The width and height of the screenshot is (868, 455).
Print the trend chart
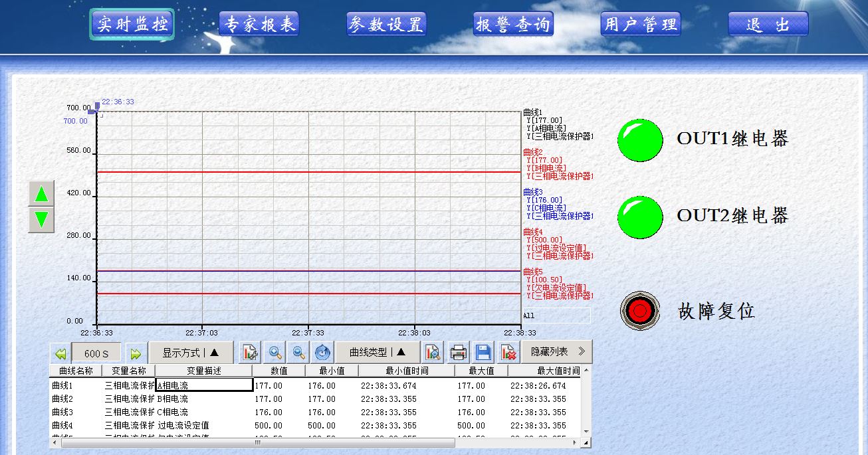point(459,352)
